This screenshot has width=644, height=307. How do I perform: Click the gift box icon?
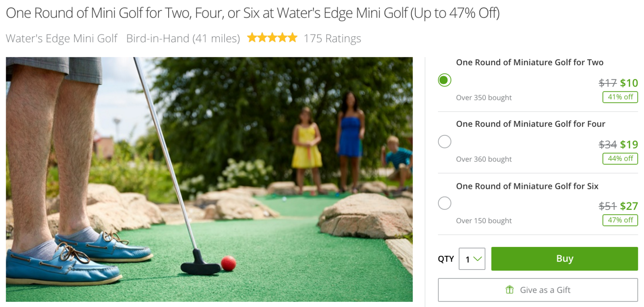click(x=510, y=290)
